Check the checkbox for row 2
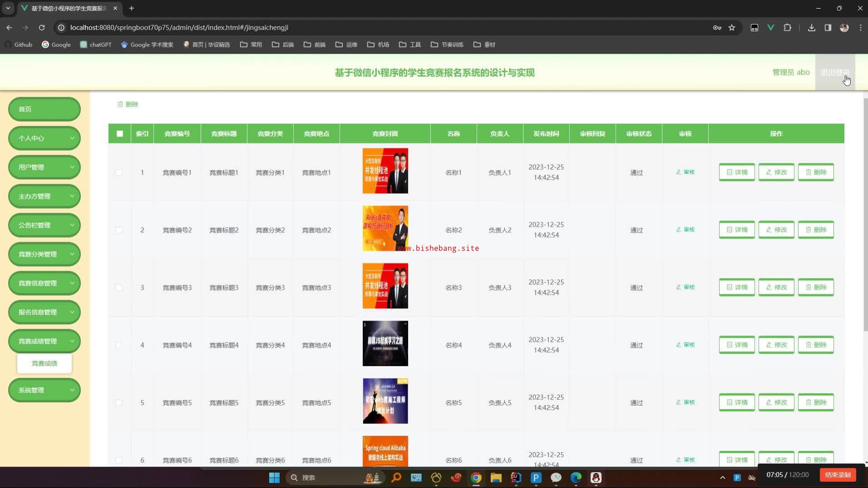Screen dimensions: 868x488 (119, 230)
